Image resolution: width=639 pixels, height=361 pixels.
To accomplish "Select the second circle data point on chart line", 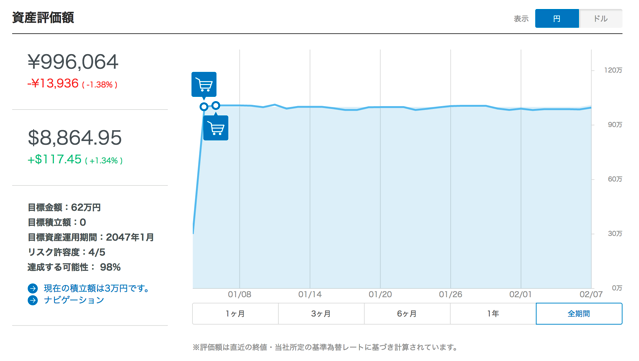I will [216, 106].
